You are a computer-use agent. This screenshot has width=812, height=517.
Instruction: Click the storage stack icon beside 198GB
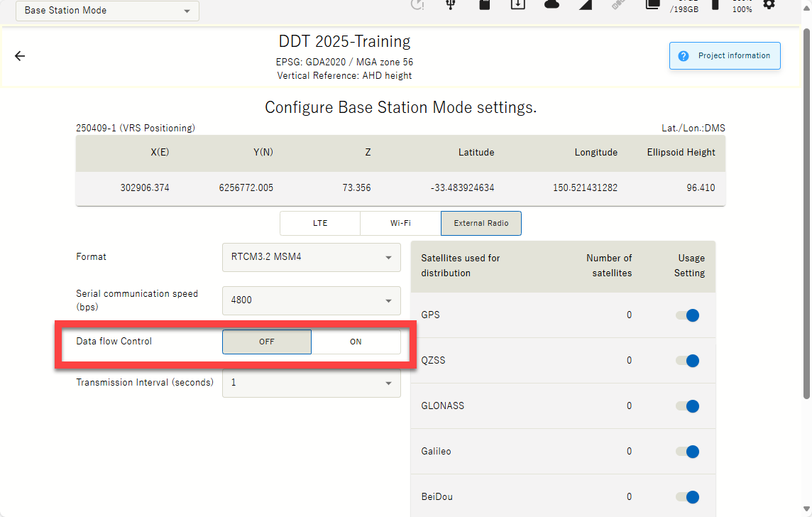(x=652, y=5)
